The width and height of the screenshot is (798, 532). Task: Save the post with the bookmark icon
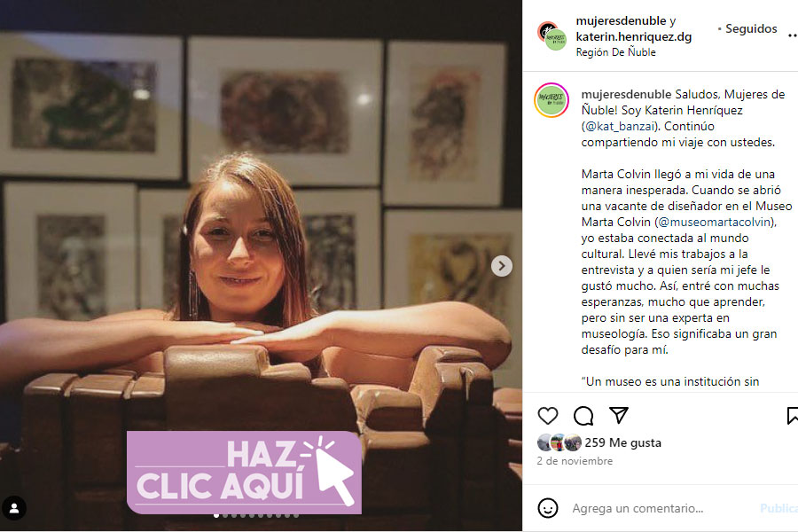[793, 416]
